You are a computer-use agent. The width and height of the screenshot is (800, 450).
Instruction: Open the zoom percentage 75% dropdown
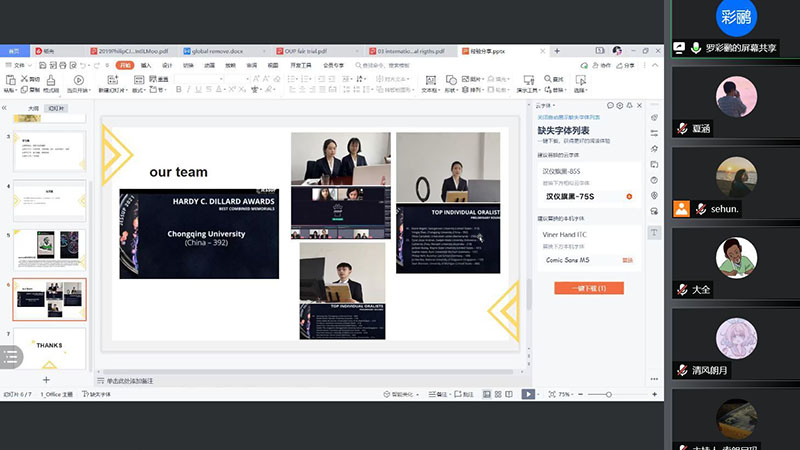pos(566,394)
